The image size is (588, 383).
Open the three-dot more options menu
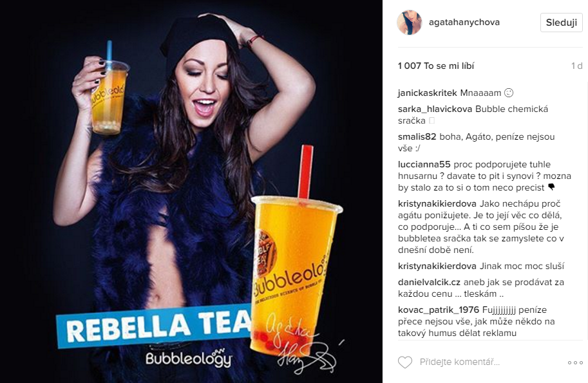pos(575,362)
